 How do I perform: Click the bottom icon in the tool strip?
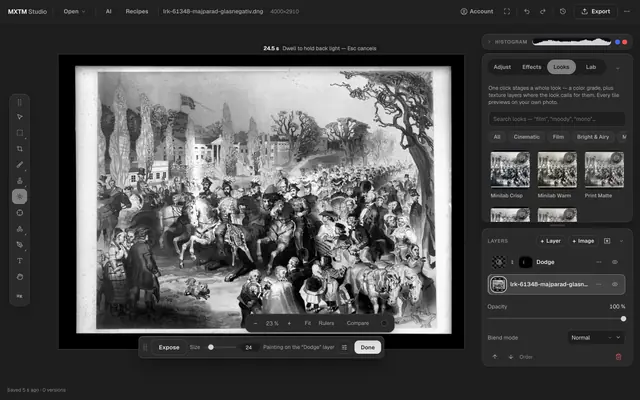point(20,296)
